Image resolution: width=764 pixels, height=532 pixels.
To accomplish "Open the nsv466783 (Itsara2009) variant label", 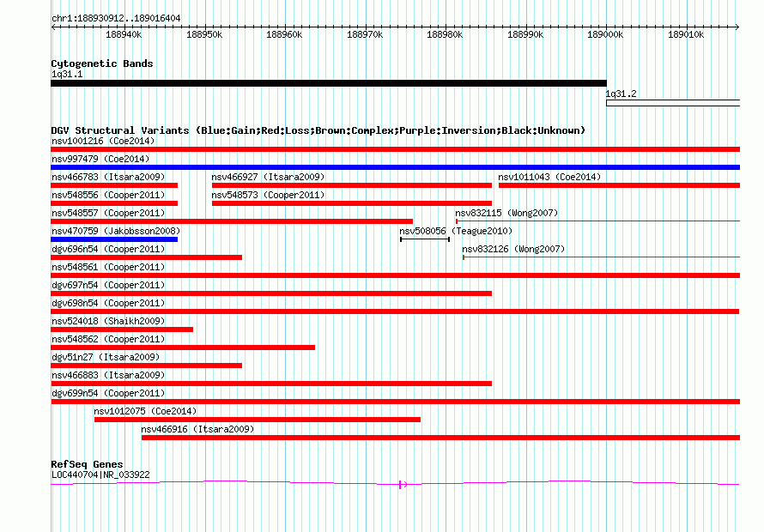I will (x=108, y=177).
